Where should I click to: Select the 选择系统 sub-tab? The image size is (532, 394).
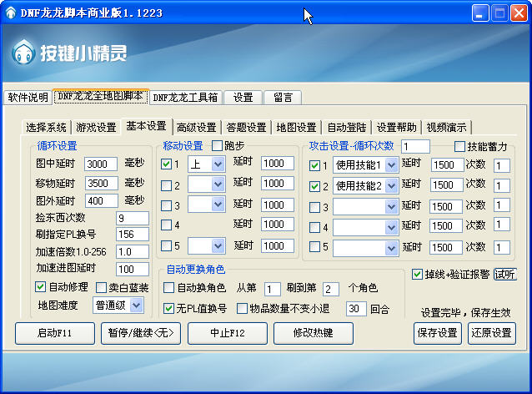[46, 128]
